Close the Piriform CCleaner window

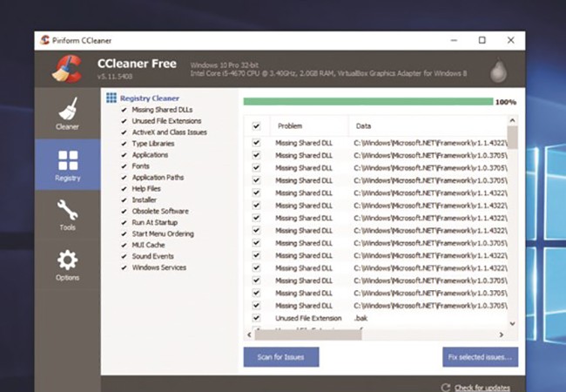(x=511, y=40)
